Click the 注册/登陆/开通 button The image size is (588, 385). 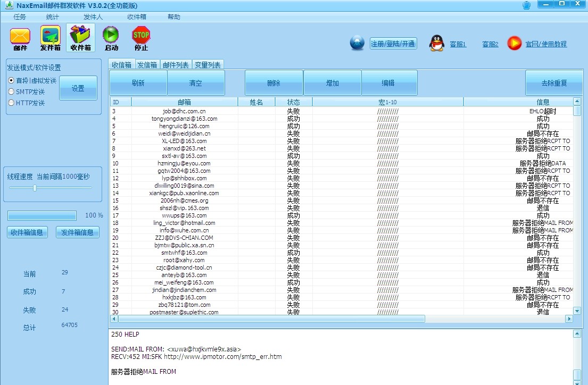pyautogui.click(x=393, y=44)
